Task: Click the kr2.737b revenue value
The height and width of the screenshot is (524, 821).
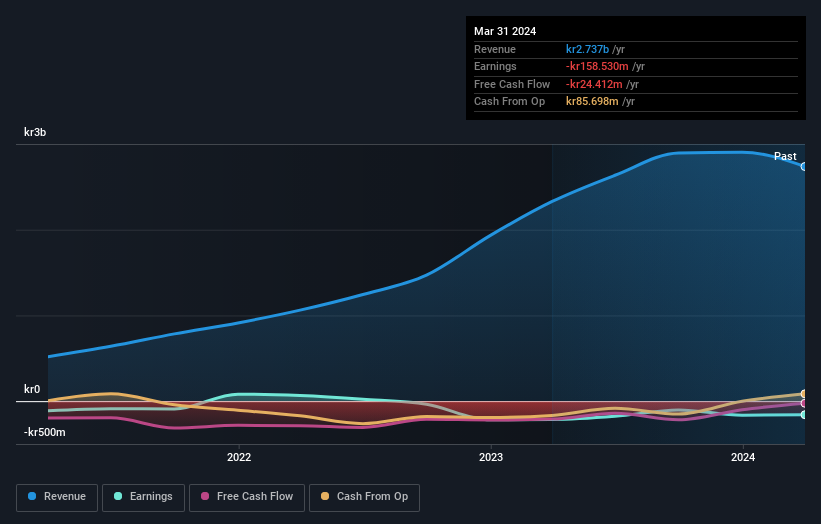Action: 587,49
